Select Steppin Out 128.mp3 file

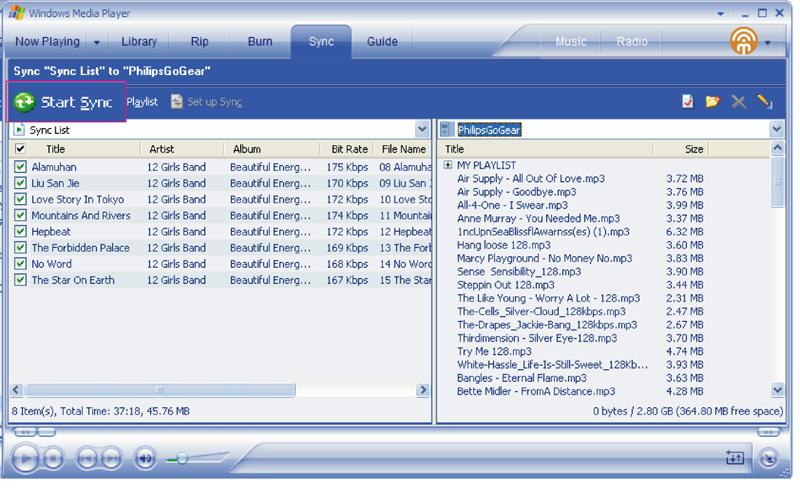505,285
